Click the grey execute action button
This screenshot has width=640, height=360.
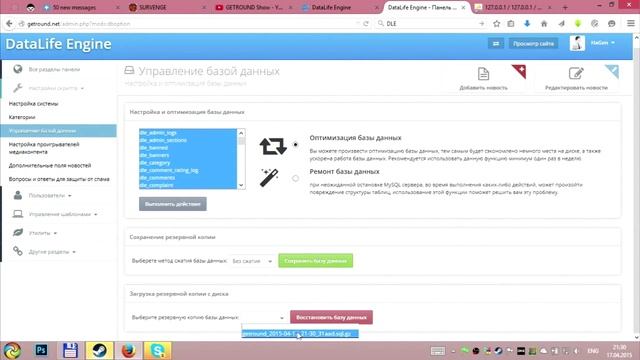[x=173, y=204]
